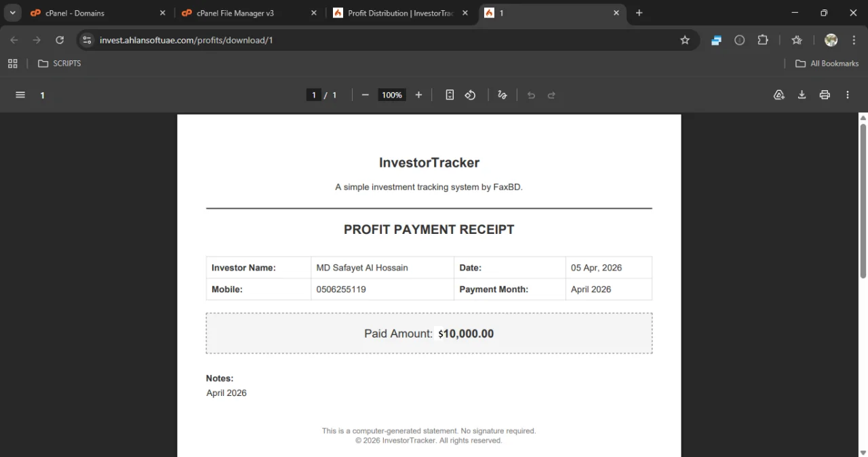Viewport: 868px width, 457px height.
Task: Click the Undo annotation icon
Action: 531,95
